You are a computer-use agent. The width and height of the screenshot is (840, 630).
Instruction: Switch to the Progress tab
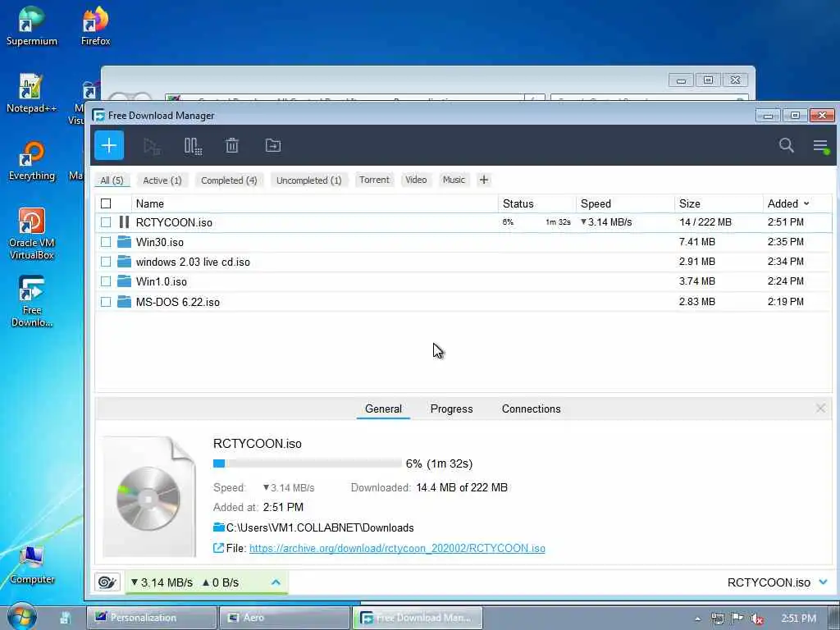point(452,409)
